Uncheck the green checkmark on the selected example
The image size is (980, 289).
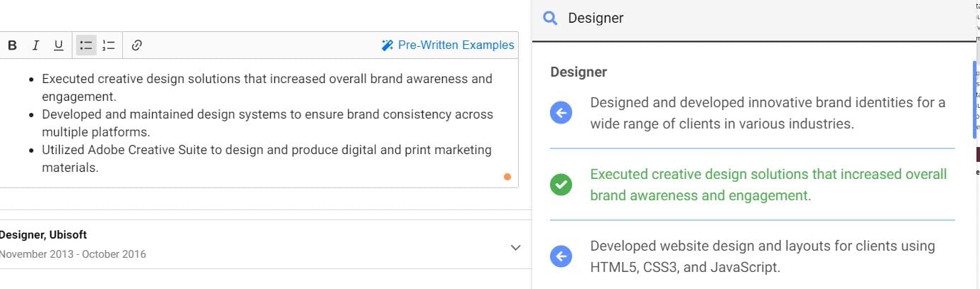point(561,185)
